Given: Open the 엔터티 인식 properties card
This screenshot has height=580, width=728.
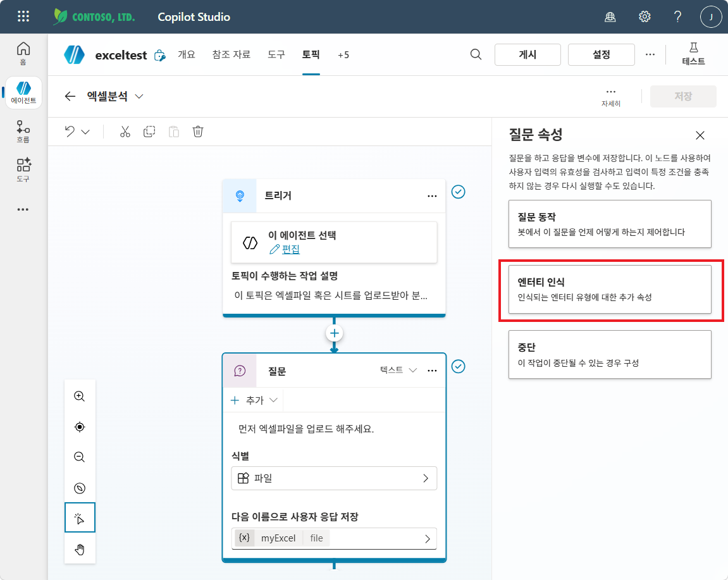Looking at the screenshot, I should (610, 289).
